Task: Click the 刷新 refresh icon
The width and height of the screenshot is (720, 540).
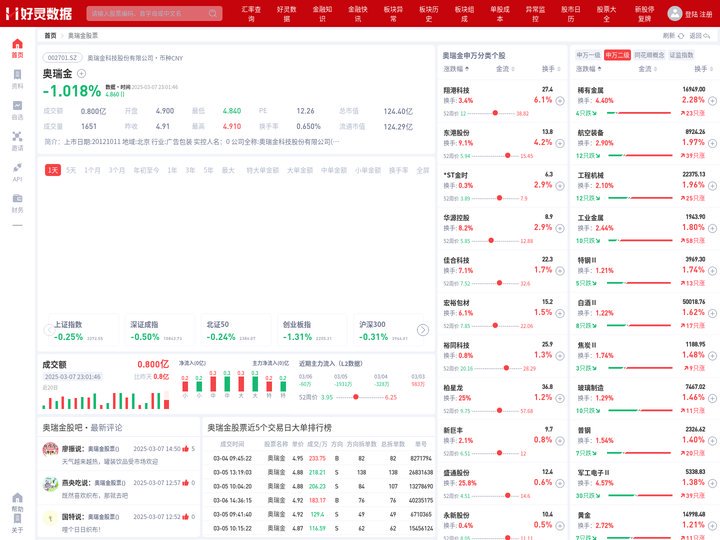Action: click(x=681, y=36)
